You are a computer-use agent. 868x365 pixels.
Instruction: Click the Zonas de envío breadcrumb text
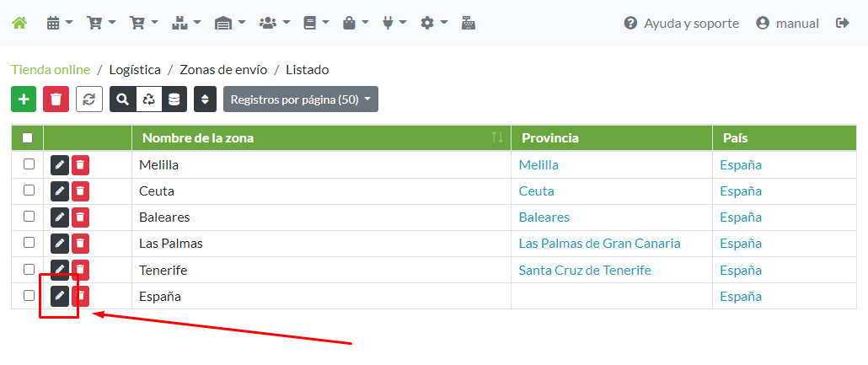coord(223,70)
